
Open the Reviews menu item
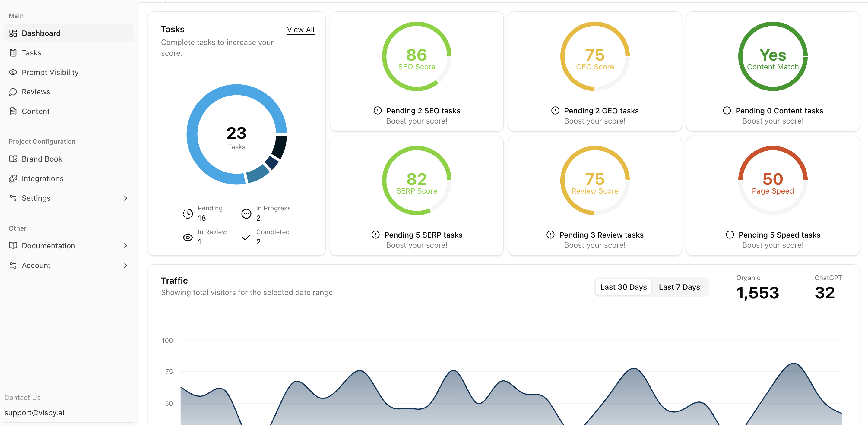click(x=36, y=92)
